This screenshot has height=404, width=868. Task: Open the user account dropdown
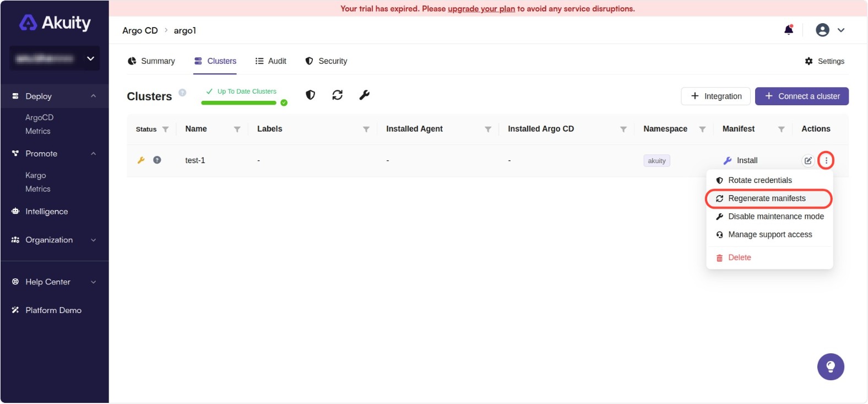830,30
